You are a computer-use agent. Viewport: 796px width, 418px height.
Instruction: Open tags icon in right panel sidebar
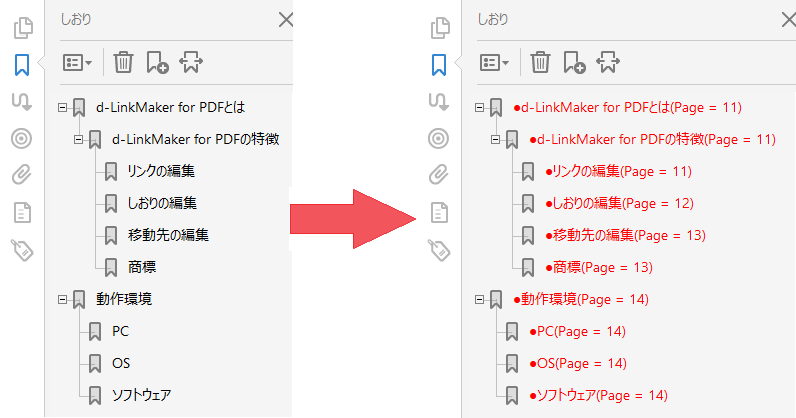pos(439,250)
